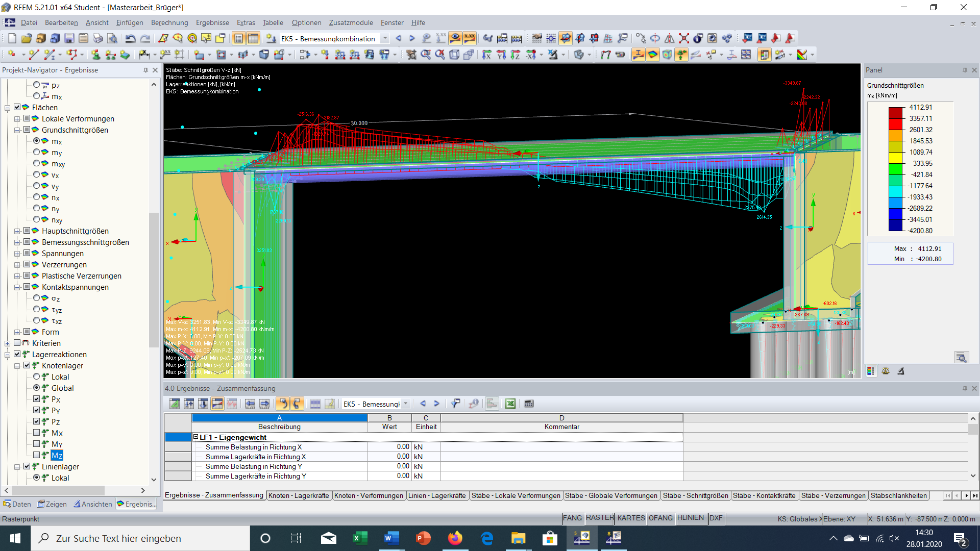This screenshot has height=551, width=980.
Task: Collapse the LF1 - Eigengewicht row group
Action: click(x=195, y=437)
